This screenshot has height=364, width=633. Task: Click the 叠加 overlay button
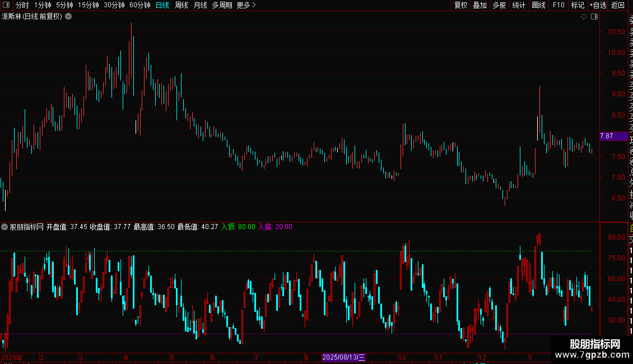click(x=480, y=5)
